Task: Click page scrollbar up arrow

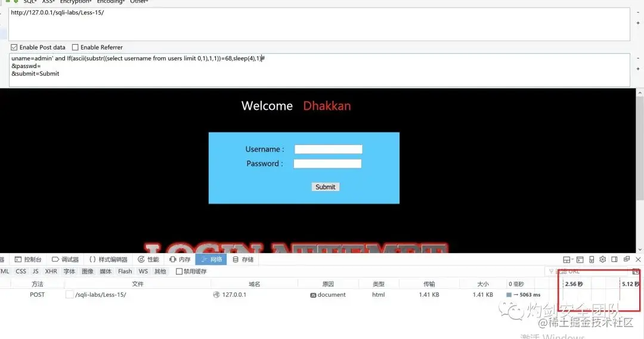Action: pos(640,93)
